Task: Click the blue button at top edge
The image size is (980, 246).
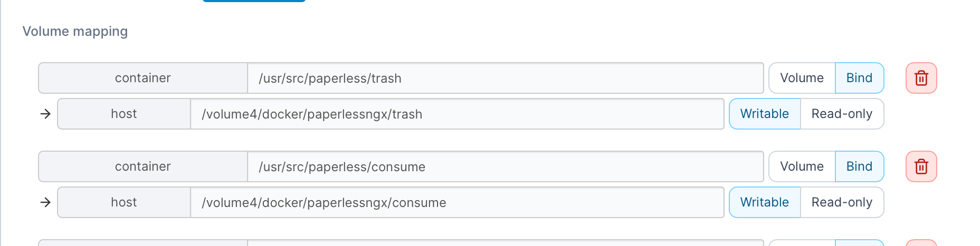Action: (254, 1)
